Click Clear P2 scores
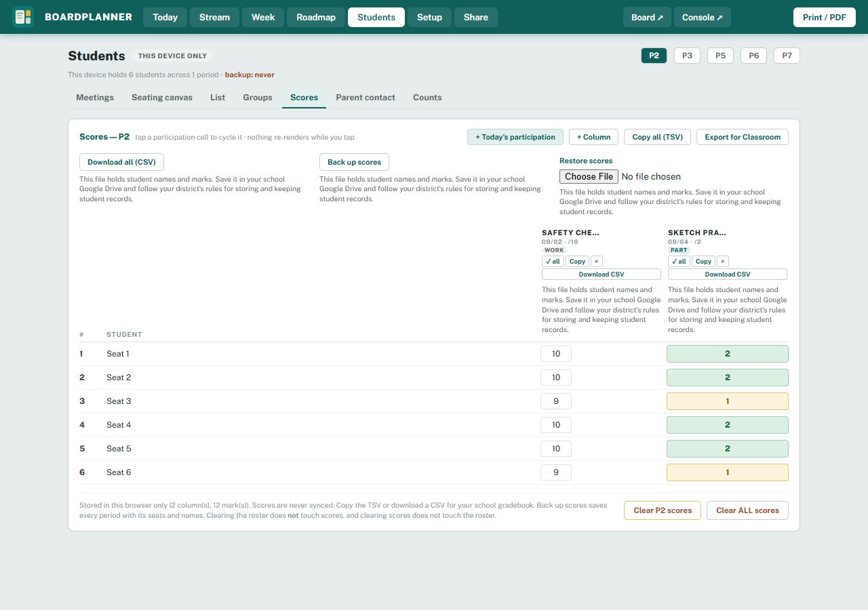868x610 pixels. [x=663, y=510]
